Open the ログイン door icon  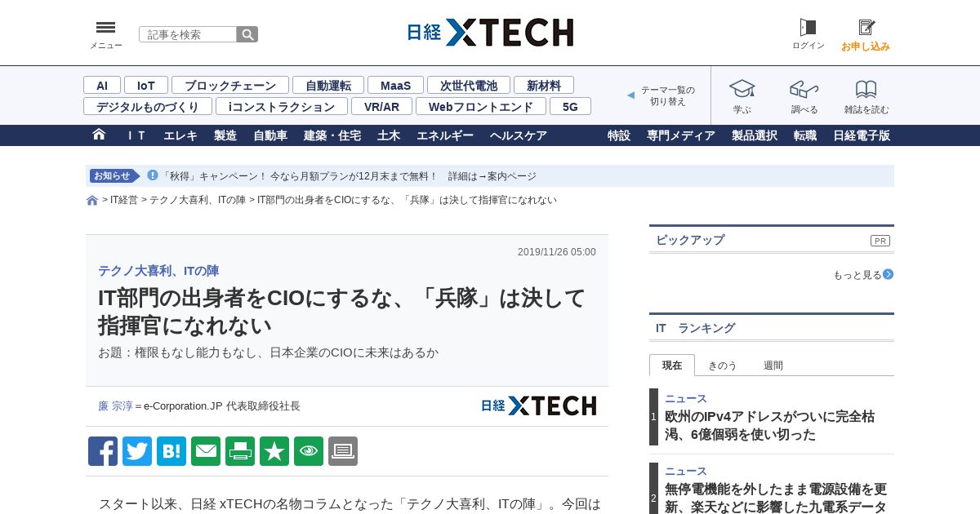click(x=808, y=28)
